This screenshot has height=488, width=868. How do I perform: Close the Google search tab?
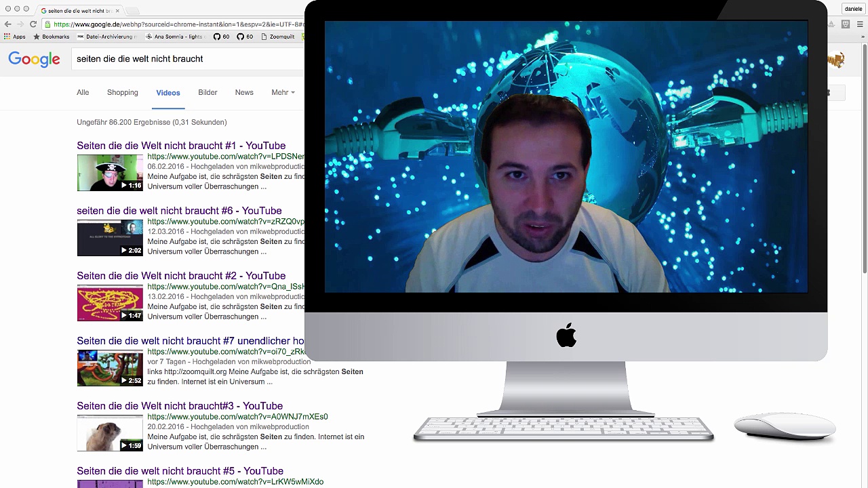click(x=117, y=10)
